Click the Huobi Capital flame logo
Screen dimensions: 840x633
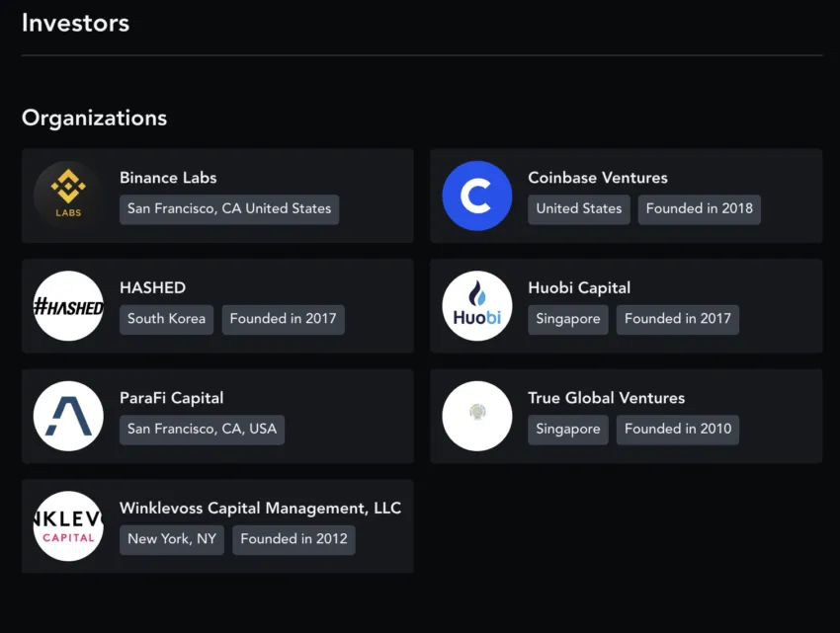tap(476, 306)
